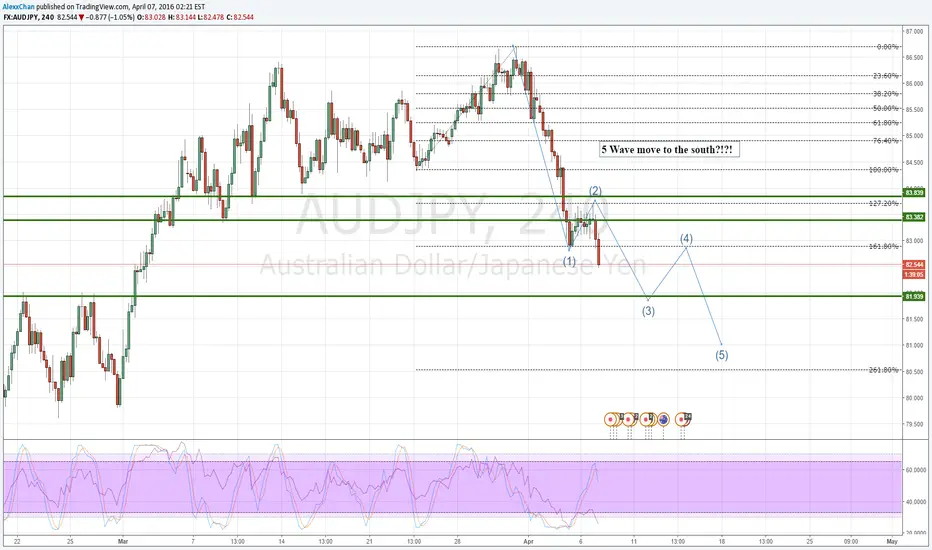Click the 87.000 price axis label
This screenshot has width=932, height=550.
(914, 31)
